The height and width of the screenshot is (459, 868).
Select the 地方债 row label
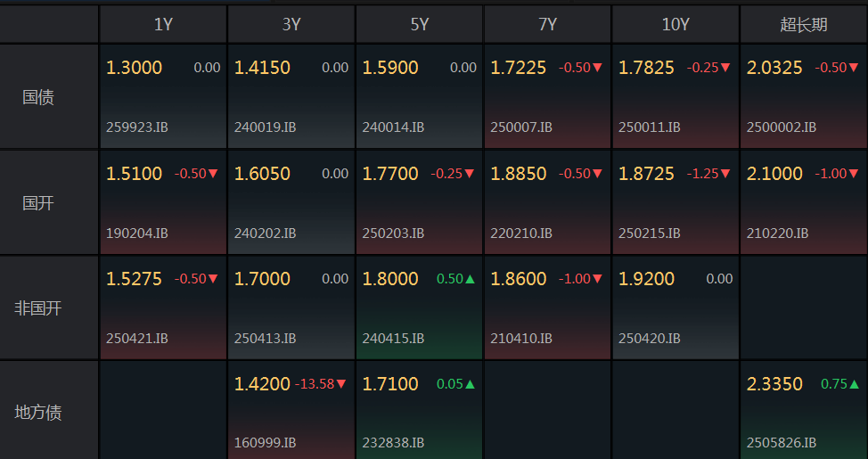(x=38, y=413)
